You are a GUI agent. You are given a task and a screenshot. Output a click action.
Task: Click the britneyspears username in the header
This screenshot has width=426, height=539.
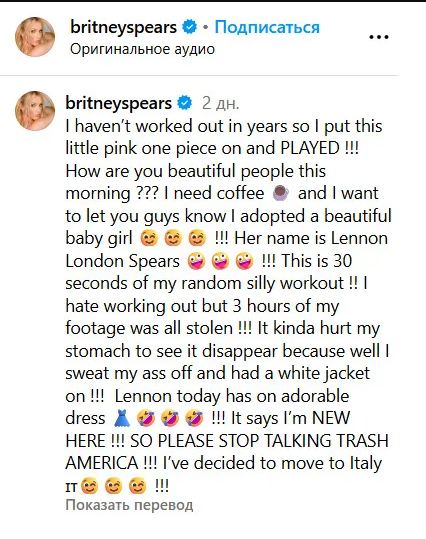pyautogui.click(x=123, y=27)
